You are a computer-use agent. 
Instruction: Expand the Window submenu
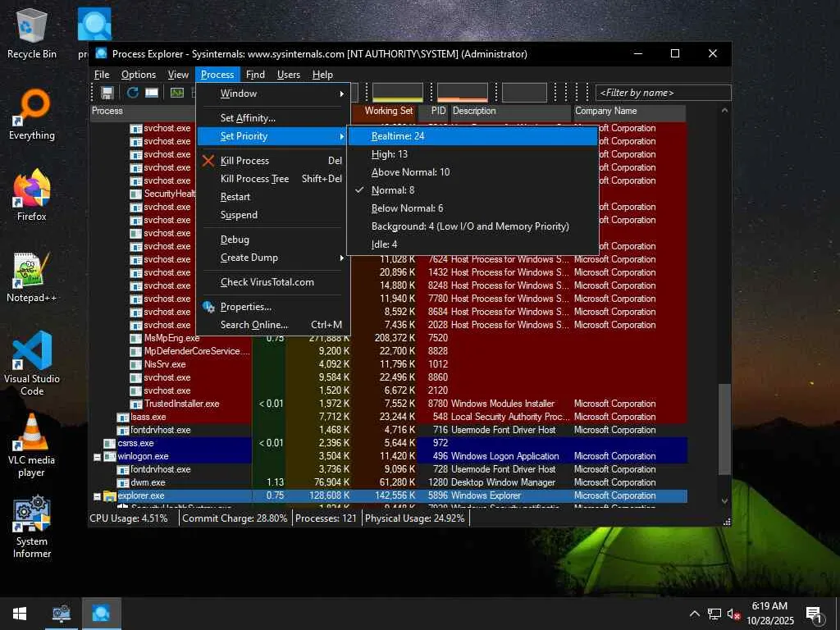tap(273, 94)
